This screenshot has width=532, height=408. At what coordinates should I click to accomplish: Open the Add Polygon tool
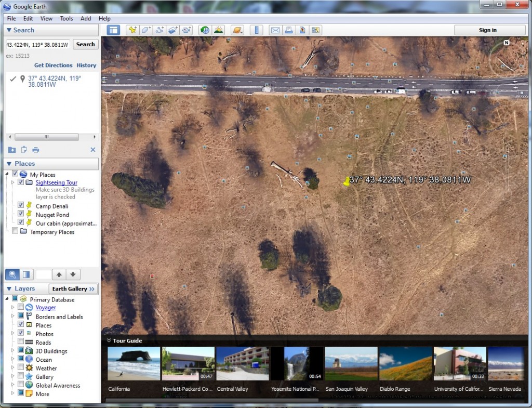[x=146, y=30]
